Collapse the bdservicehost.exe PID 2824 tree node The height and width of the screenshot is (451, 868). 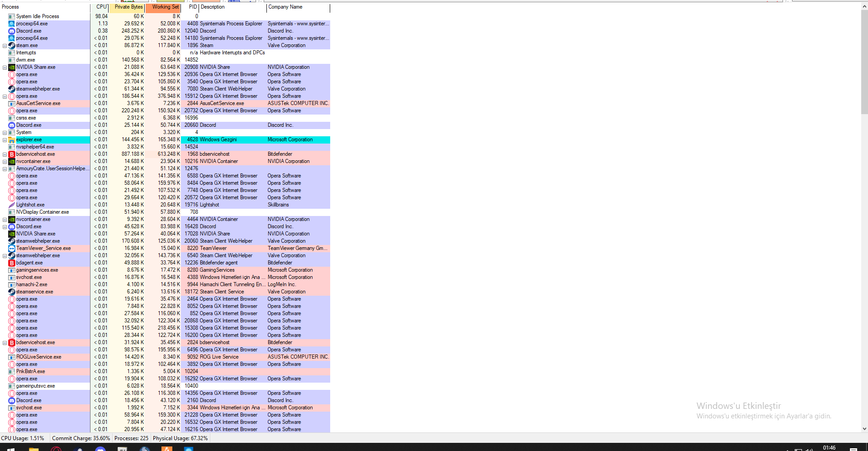[x=5, y=343]
